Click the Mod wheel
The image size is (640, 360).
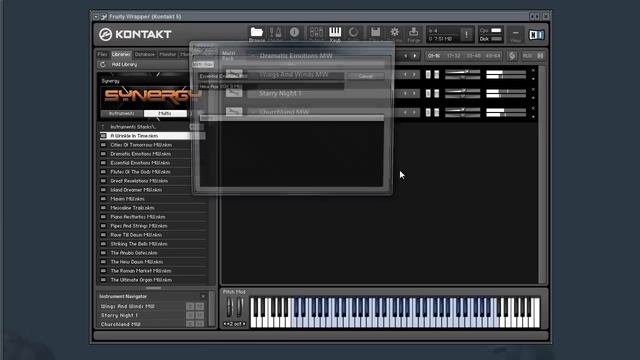(x=240, y=307)
